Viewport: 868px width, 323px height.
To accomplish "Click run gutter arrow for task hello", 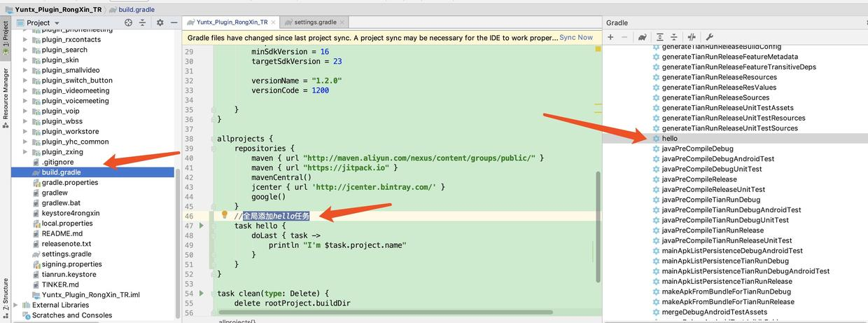I will 202,226.
